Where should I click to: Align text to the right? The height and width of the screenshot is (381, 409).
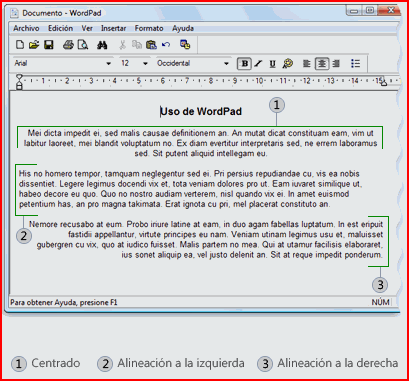click(336, 63)
